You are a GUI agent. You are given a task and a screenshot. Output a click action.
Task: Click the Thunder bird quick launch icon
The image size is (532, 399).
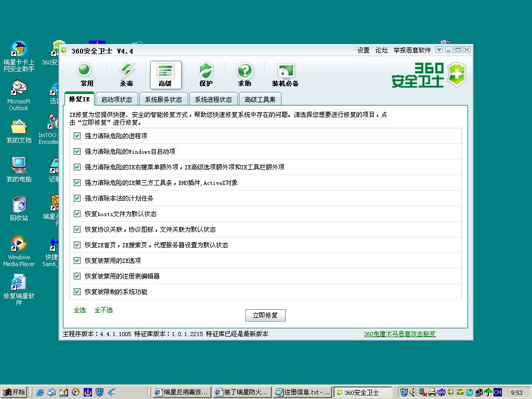tap(112, 392)
